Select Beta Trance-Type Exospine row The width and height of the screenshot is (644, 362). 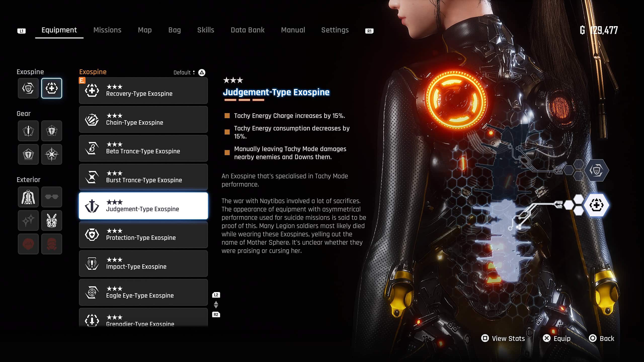143,148
